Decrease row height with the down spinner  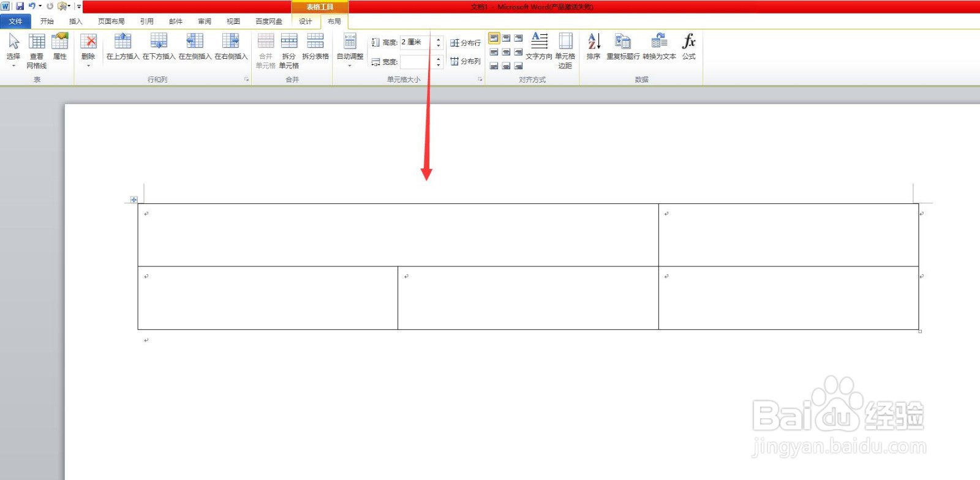click(439, 46)
